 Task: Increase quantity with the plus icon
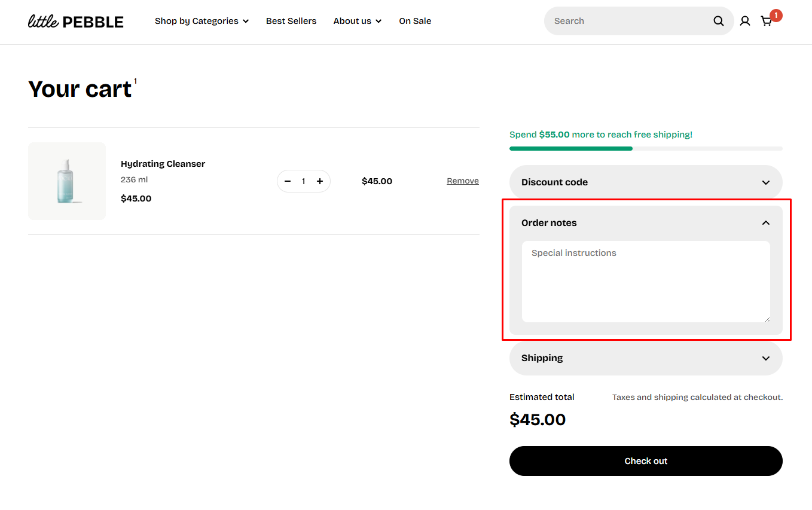320,181
